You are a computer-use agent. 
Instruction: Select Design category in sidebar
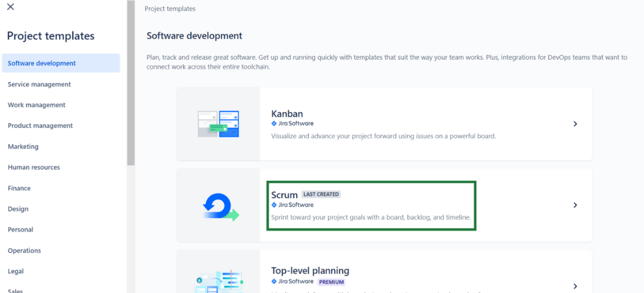18,209
